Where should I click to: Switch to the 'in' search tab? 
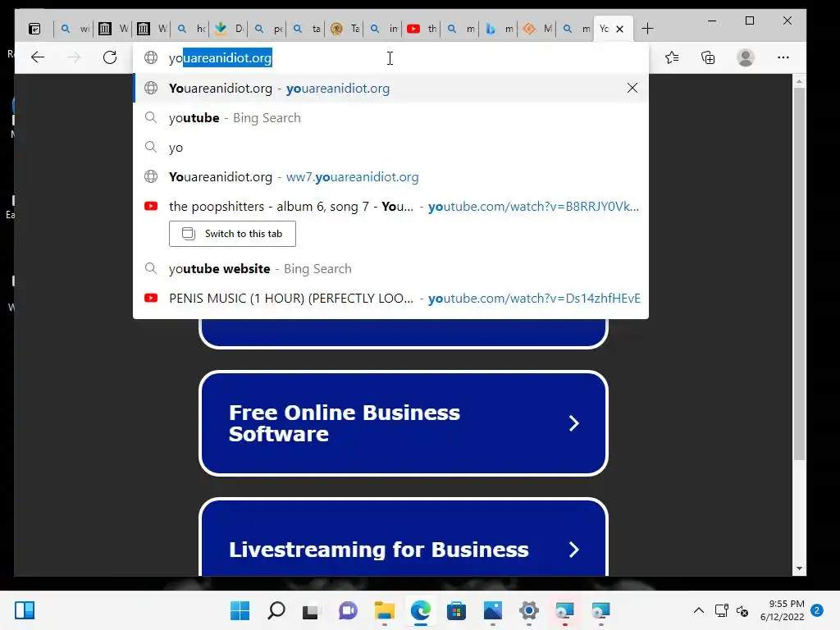click(x=384, y=29)
